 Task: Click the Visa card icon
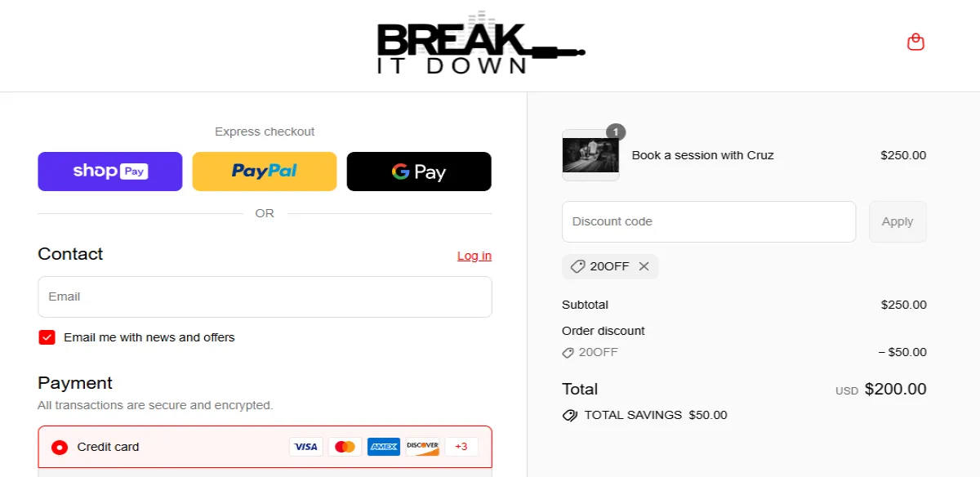point(305,446)
